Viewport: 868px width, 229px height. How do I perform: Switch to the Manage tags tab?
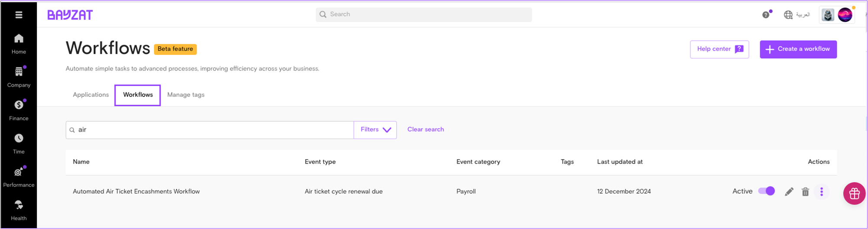pyautogui.click(x=186, y=95)
